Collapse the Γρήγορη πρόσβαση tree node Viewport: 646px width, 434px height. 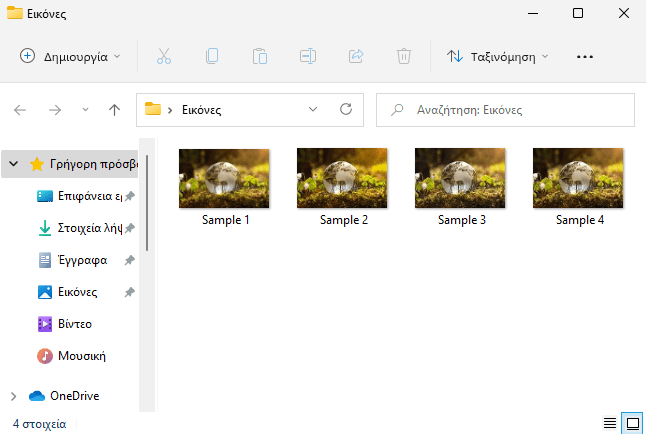pos(14,164)
